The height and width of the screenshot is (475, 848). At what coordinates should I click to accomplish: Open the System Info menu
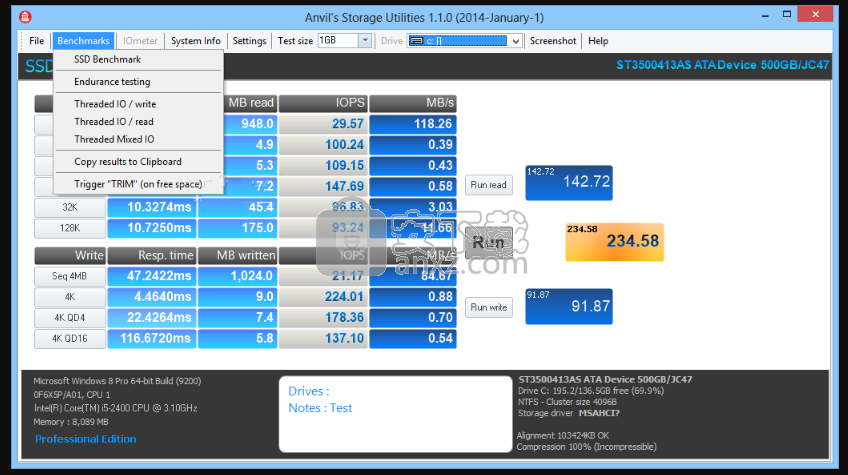click(195, 41)
